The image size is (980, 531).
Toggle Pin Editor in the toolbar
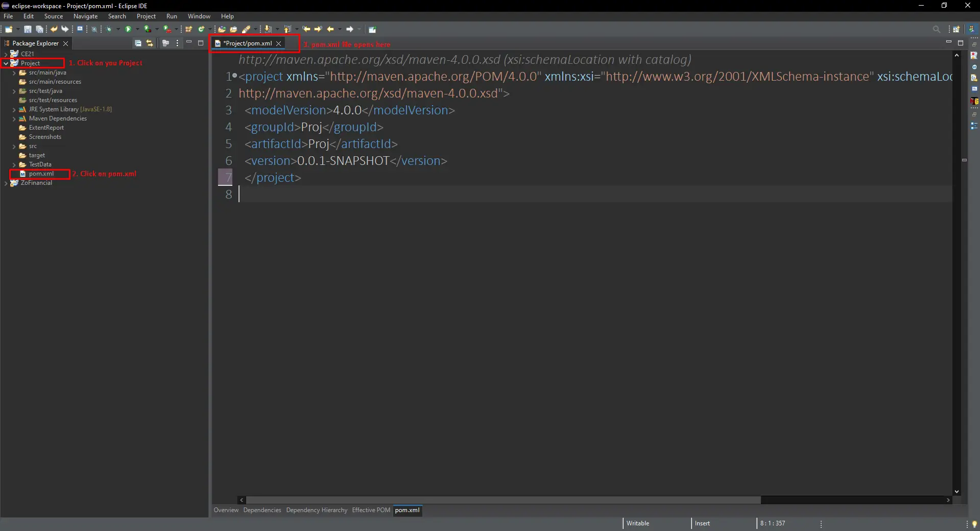[x=373, y=29]
